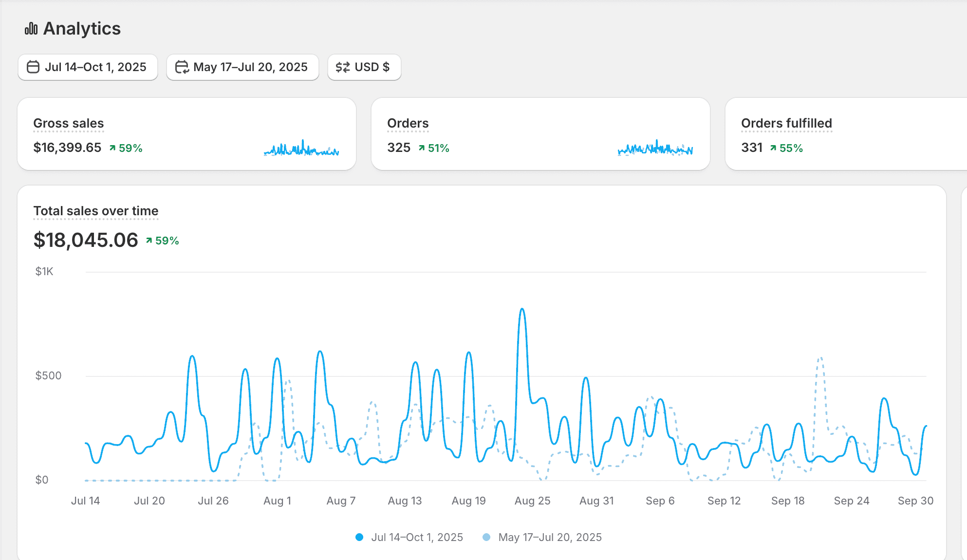Click the Gross sales sparkline chart
This screenshot has width=967, height=560.
[301, 149]
